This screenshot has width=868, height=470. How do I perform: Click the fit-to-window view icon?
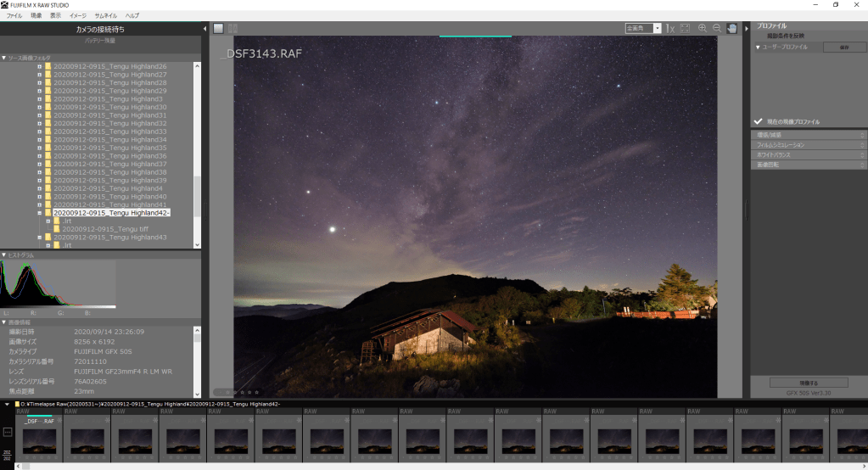(x=685, y=28)
